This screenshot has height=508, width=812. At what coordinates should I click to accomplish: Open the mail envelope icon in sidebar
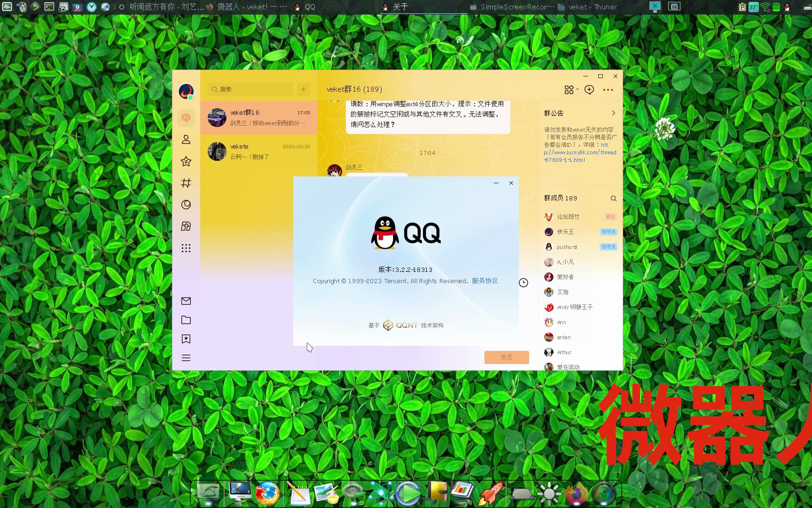pyautogui.click(x=186, y=301)
